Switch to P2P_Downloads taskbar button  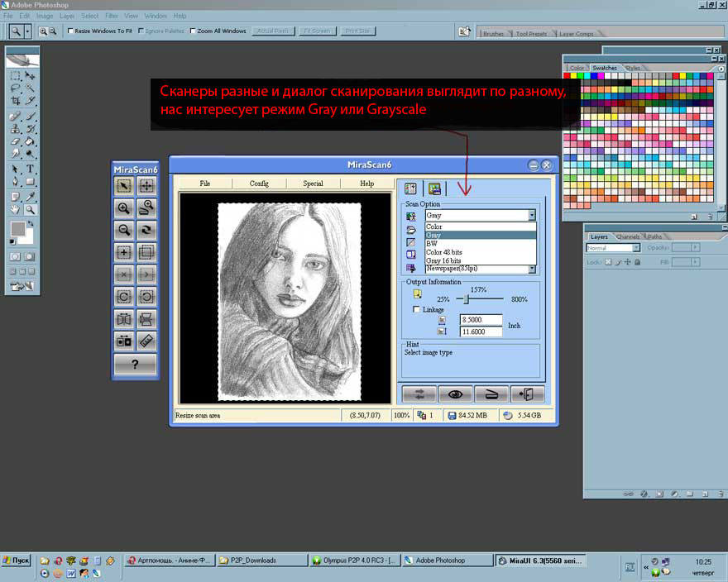pyautogui.click(x=262, y=561)
